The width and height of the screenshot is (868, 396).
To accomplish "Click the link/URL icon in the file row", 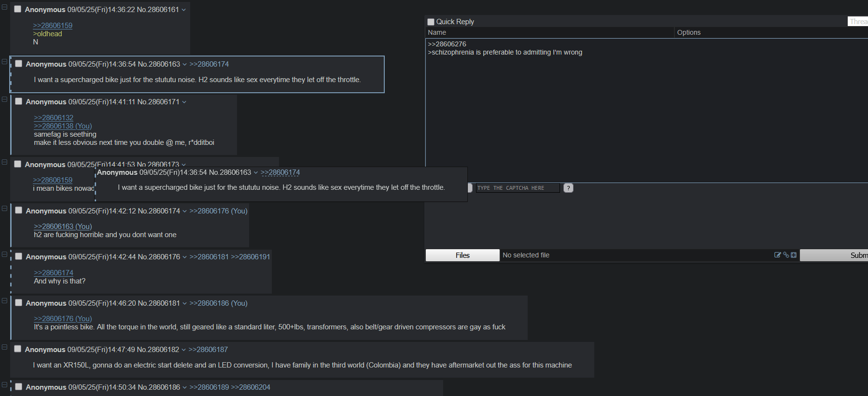I will [786, 255].
